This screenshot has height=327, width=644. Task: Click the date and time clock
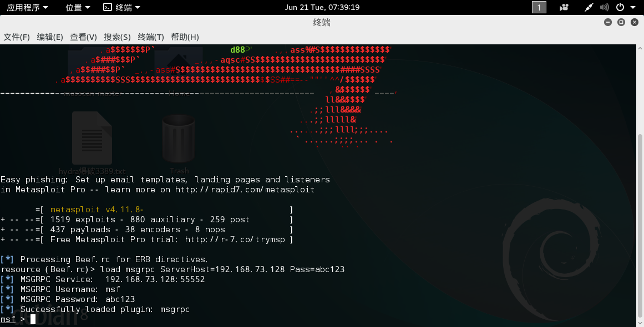tap(322, 7)
